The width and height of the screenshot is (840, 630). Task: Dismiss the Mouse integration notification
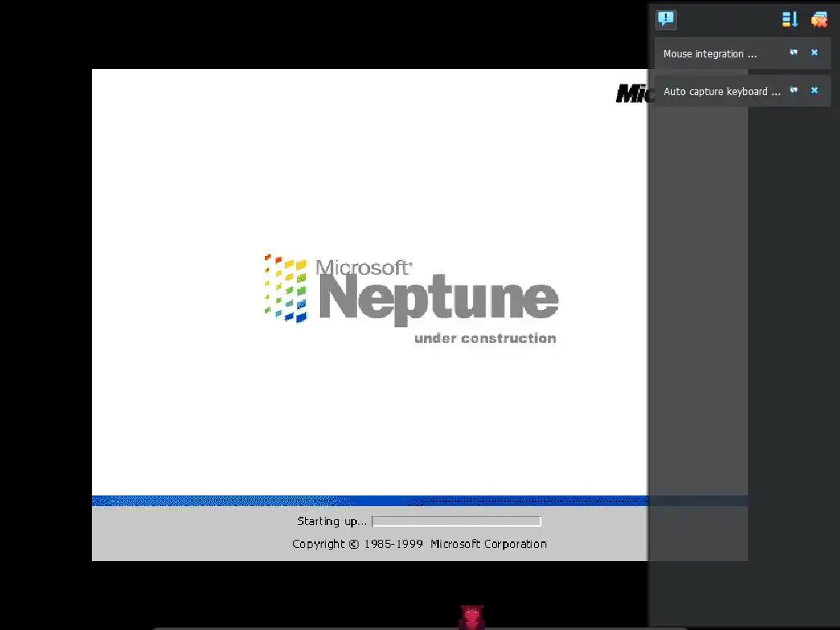click(x=815, y=52)
